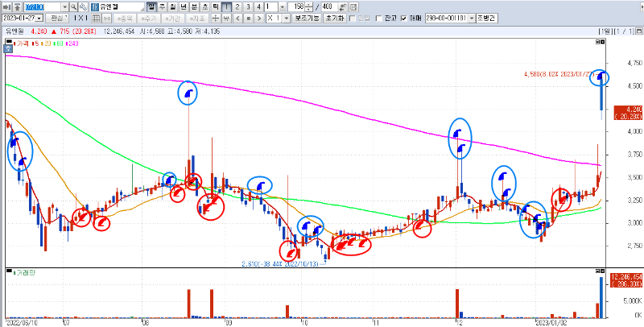Open the interval value dropdown showing 1
The height and width of the screenshot is (327, 644).
tap(283, 7)
